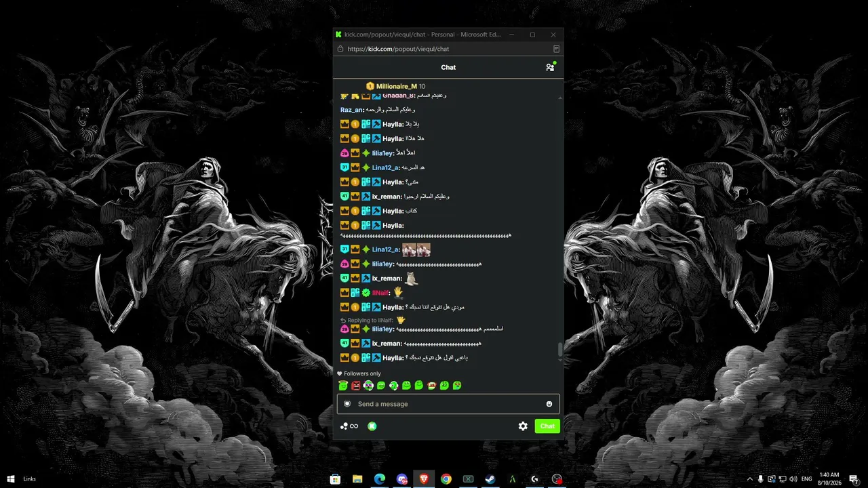868x488 pixels.
Task: Open the chat user list icon
Action: (x=550, y=67)
